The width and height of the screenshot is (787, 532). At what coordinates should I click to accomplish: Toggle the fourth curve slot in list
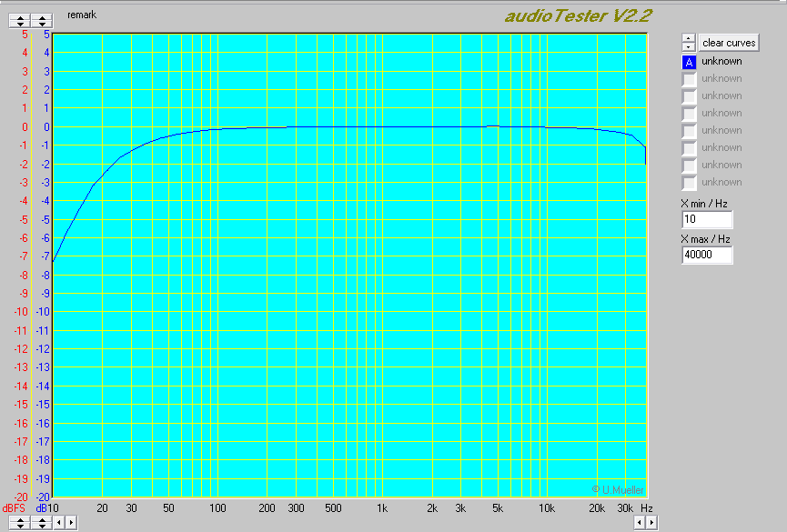[689, 114]
